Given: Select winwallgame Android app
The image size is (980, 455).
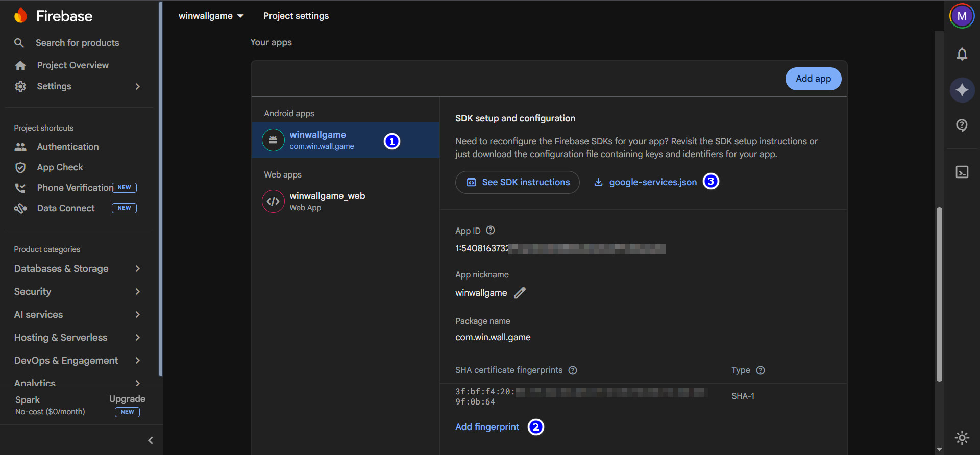Looking at the screenshot, I should pyautogui.click(x=346, y=140).
